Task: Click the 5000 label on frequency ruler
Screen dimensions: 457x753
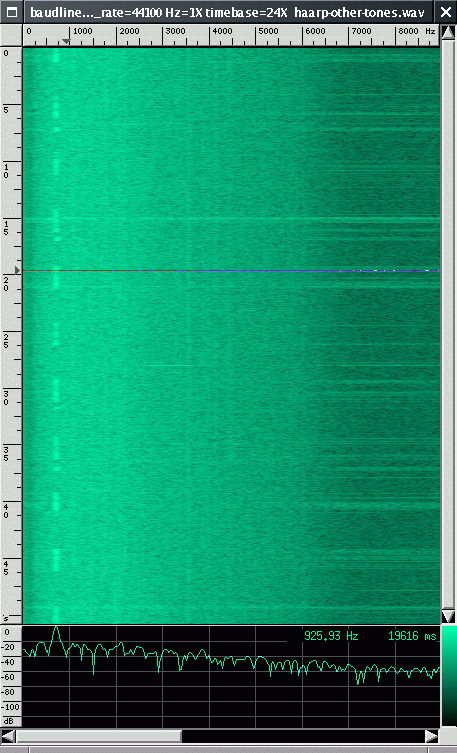Action: coord(268,31)
